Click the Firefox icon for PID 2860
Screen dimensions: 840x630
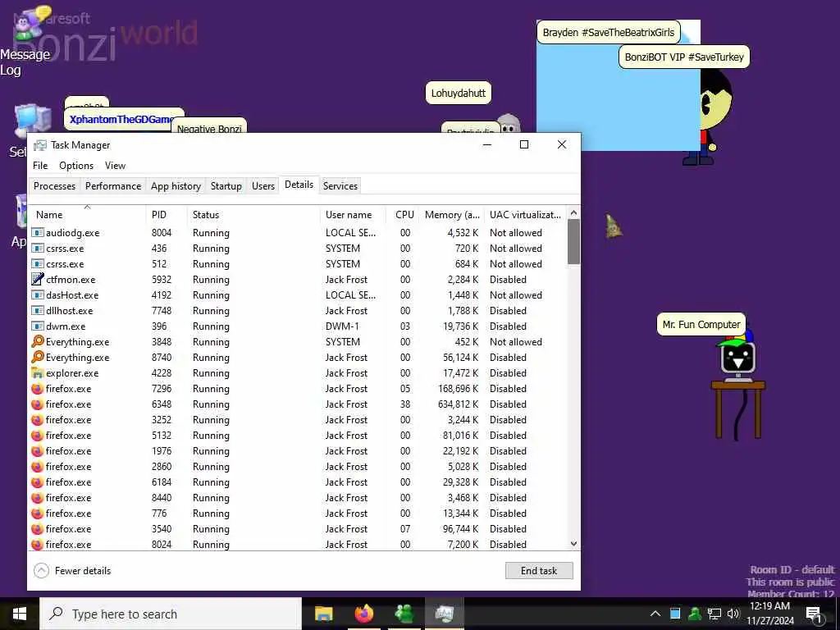click(x=38, y=466)
